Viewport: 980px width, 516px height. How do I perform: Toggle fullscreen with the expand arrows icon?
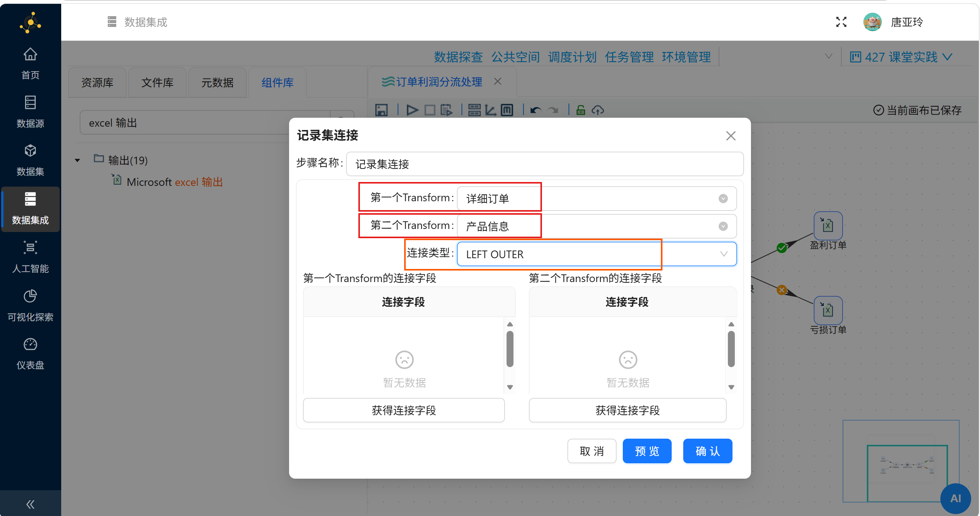[x=841, y=22]
